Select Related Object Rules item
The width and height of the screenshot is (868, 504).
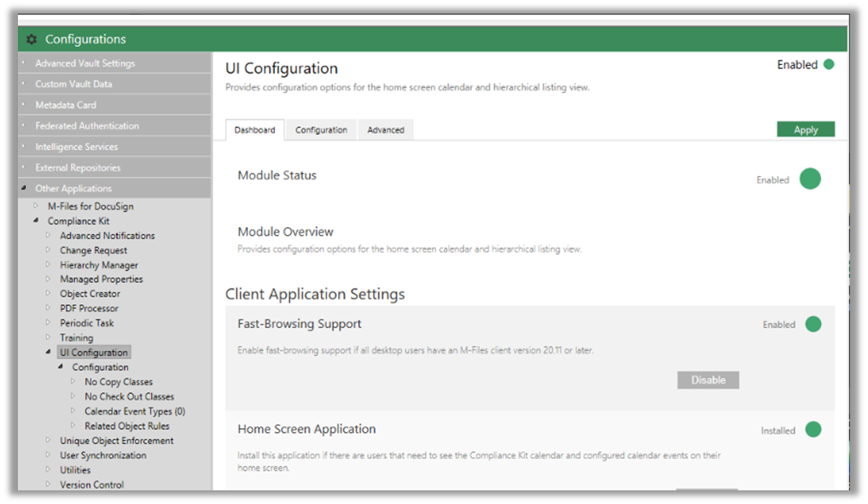tap(127, 426)
